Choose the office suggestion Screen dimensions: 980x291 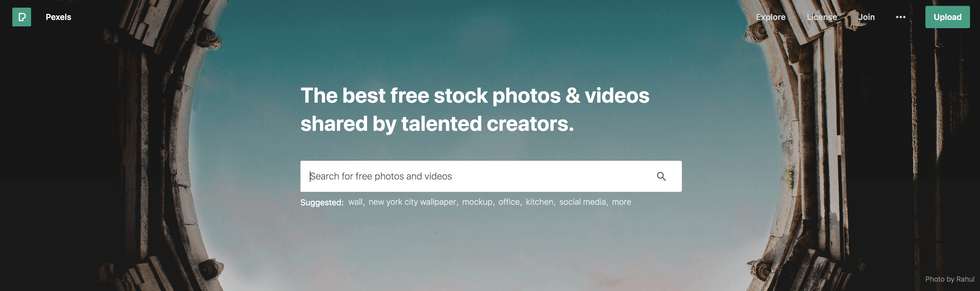[x=509, y=202]
